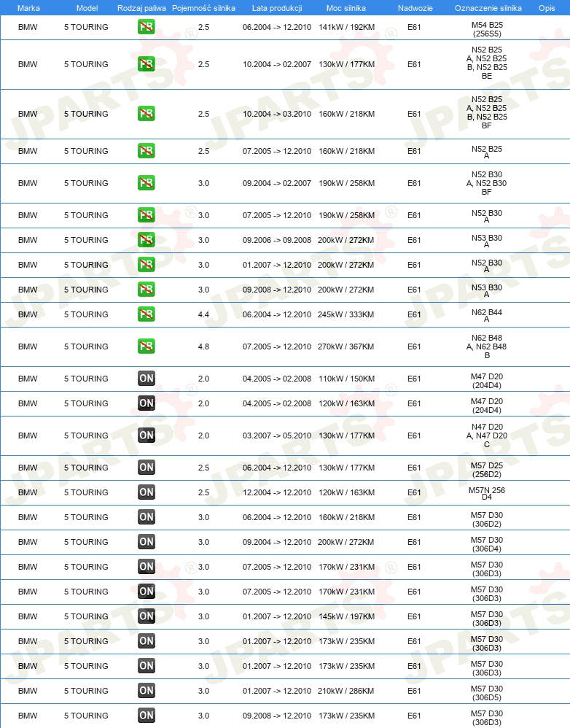The height and width of the screenshot is (728, 570).
Task: Click the ON diesel icon in the M57 D25 row
Action: (x=146, y=468)
